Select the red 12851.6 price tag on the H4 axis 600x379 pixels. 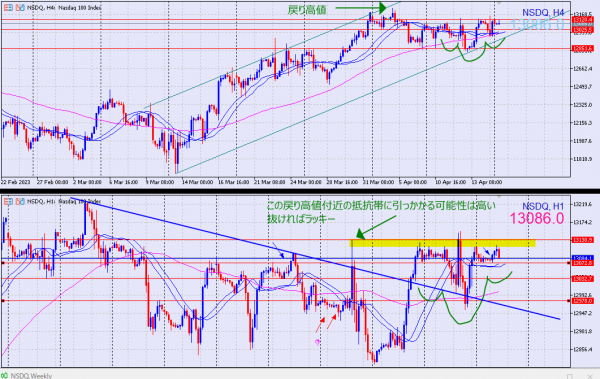(x=583, y=48)
